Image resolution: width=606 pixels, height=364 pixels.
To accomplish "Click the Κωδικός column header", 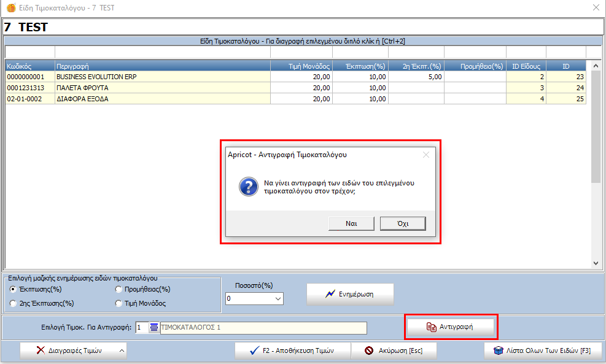I will [30, 66].
